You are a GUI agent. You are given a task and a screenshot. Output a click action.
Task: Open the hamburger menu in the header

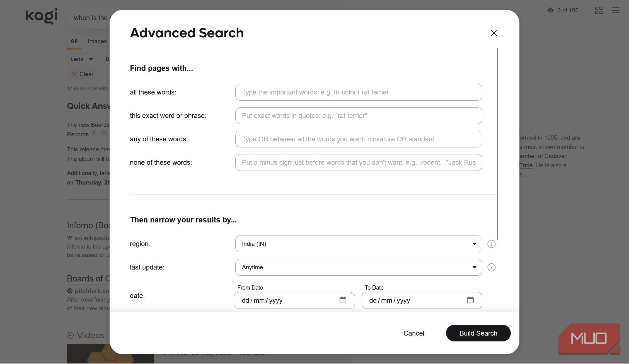[x=615, y=10]
